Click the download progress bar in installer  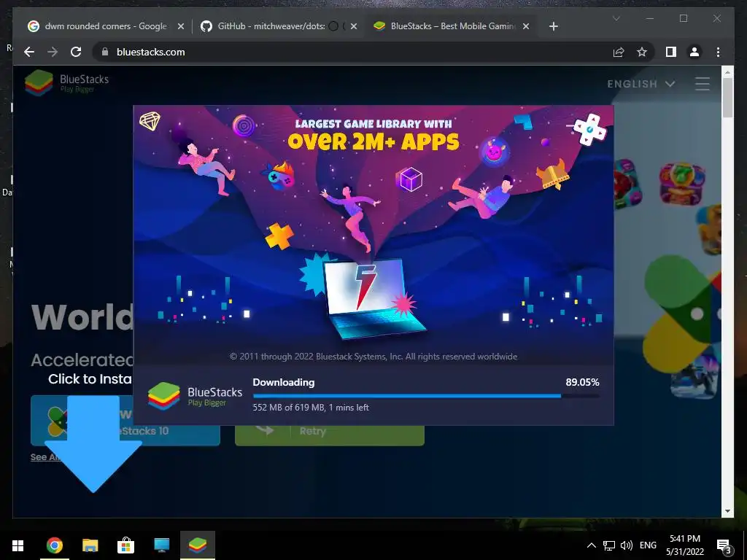pos(426,396)
